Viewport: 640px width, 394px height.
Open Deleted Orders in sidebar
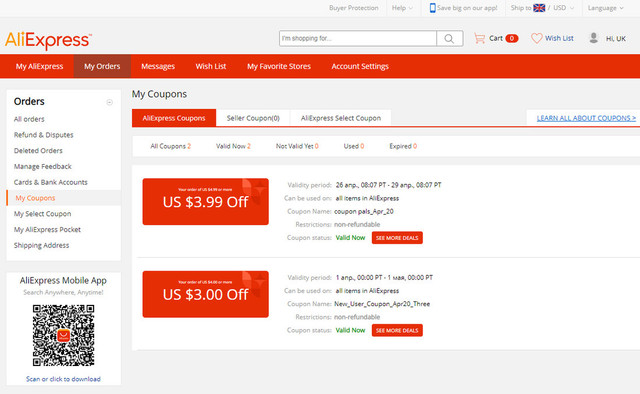point(38,151)
